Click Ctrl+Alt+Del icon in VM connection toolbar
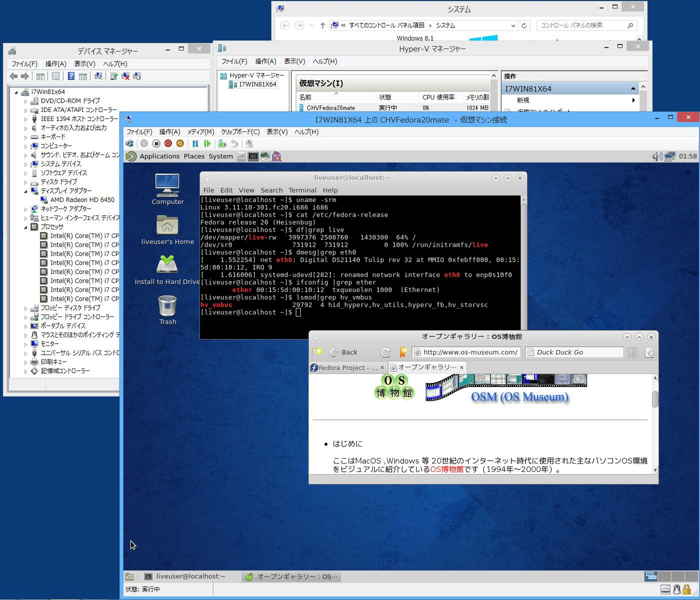700x600 pixels. [129, 143]
